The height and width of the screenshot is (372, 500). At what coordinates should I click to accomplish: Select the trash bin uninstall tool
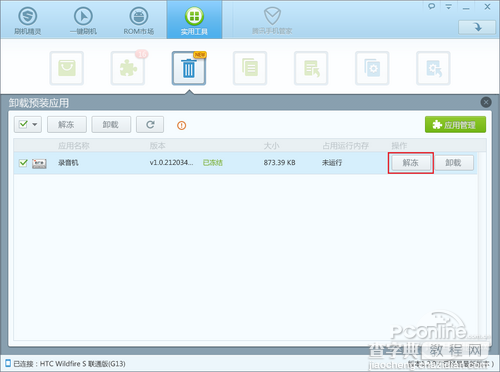(x=189, y=68)
